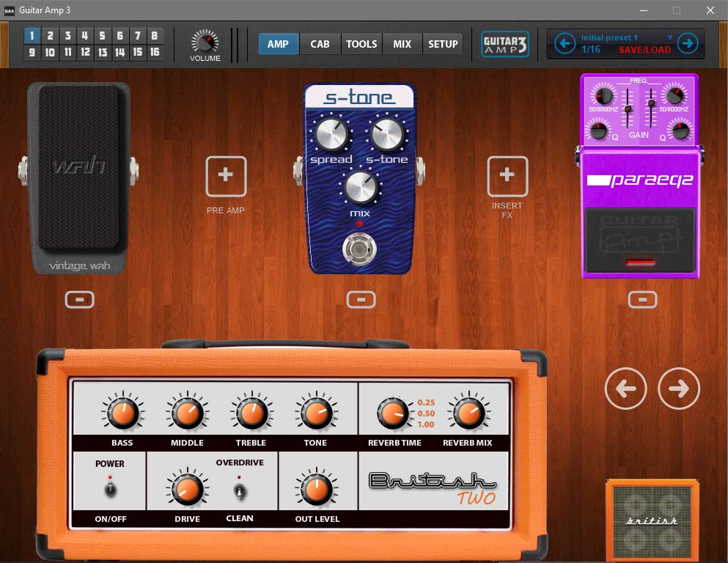This screenshot has height=563, width=728.
Task: Remove the vintage wah pedal
Action: pyautogui.click(x=79, y=300)
